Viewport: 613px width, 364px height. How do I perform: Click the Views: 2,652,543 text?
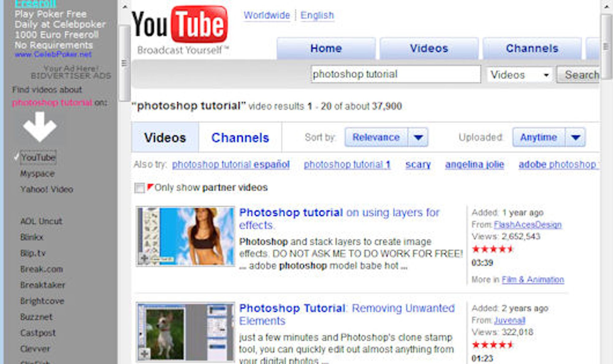click(506, 237)
